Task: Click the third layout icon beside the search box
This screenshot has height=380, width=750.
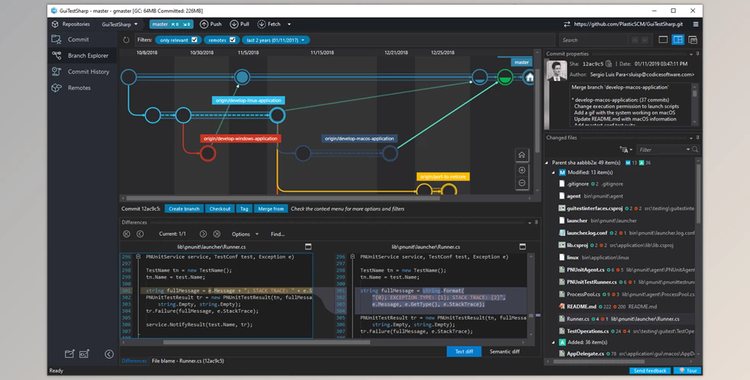Action: coord(693,40)
